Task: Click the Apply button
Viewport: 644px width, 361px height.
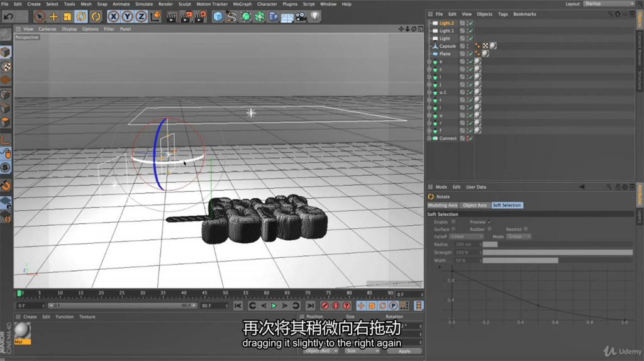Action: click(404, 351)
